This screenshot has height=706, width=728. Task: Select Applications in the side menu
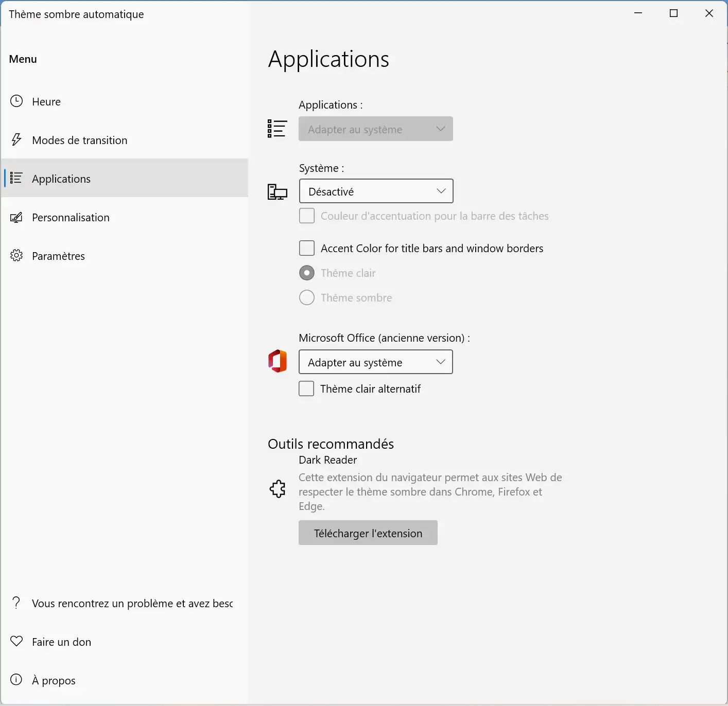(125, 178)
